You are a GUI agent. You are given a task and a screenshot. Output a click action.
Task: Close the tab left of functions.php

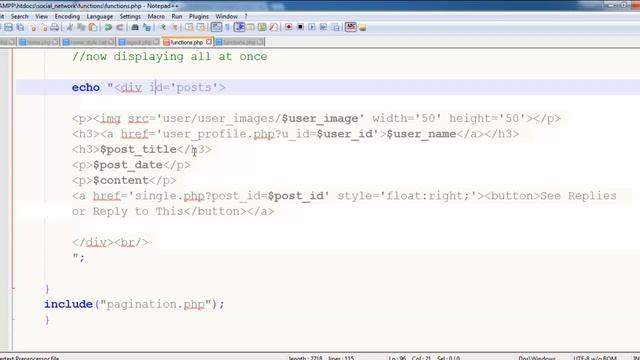click(156, 42)
